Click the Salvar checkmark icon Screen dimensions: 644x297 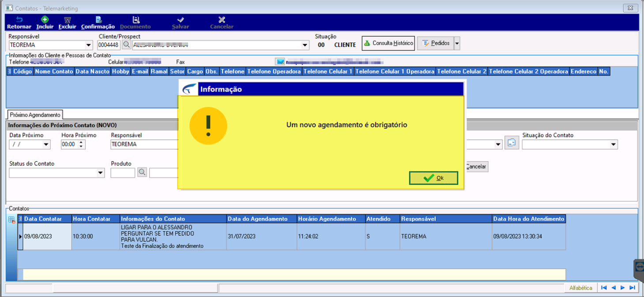pyautogui.click(x=180, y=19)
